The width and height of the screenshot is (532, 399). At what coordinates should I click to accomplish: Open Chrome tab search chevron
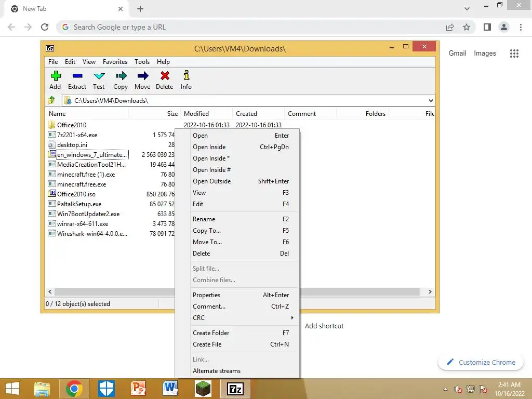point(467,9)
